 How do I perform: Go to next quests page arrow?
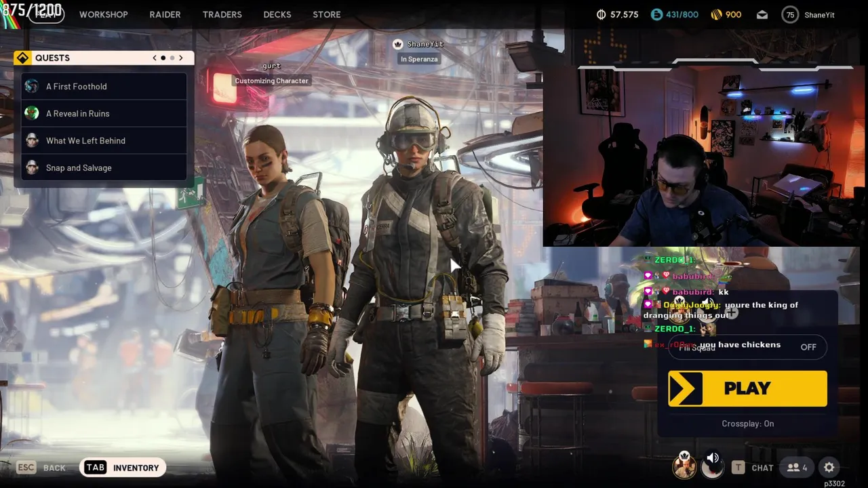(x=180, y=58)
